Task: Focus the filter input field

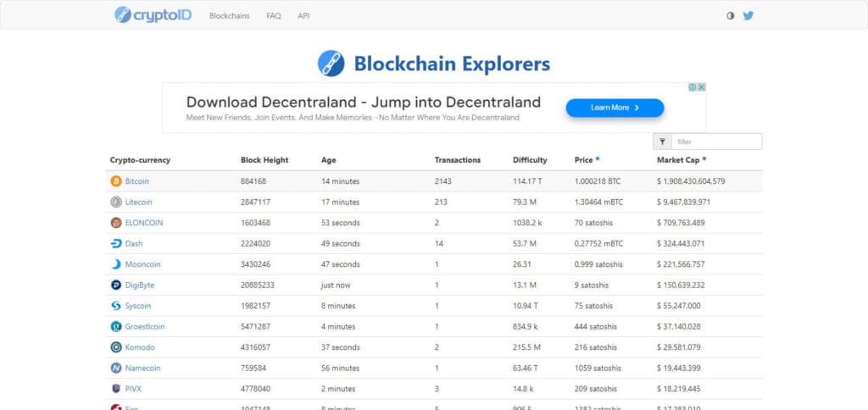Action: pos(716,141)
